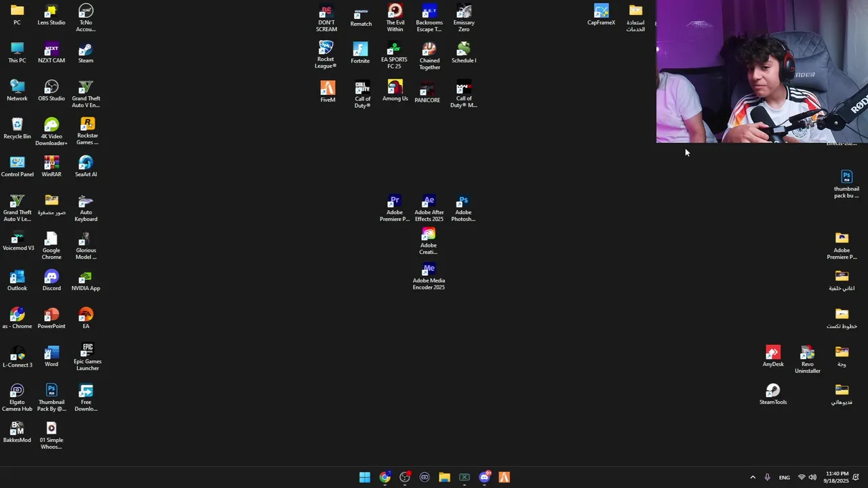Open the OBS Studio shortcut
868x488 pixels.
(52, 91)
